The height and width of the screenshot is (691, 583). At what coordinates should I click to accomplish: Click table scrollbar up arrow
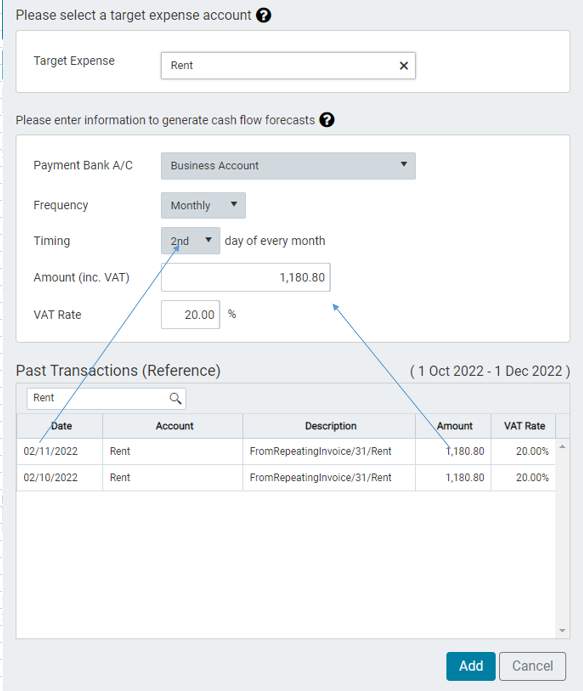coord(562,447)
